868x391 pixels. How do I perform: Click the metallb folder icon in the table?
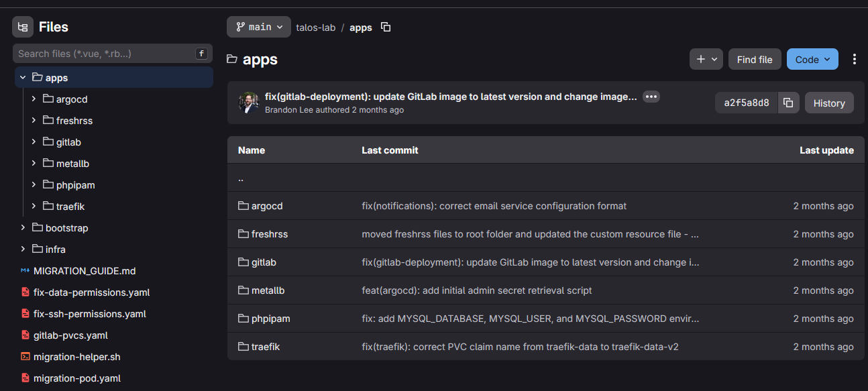(243, 290)
